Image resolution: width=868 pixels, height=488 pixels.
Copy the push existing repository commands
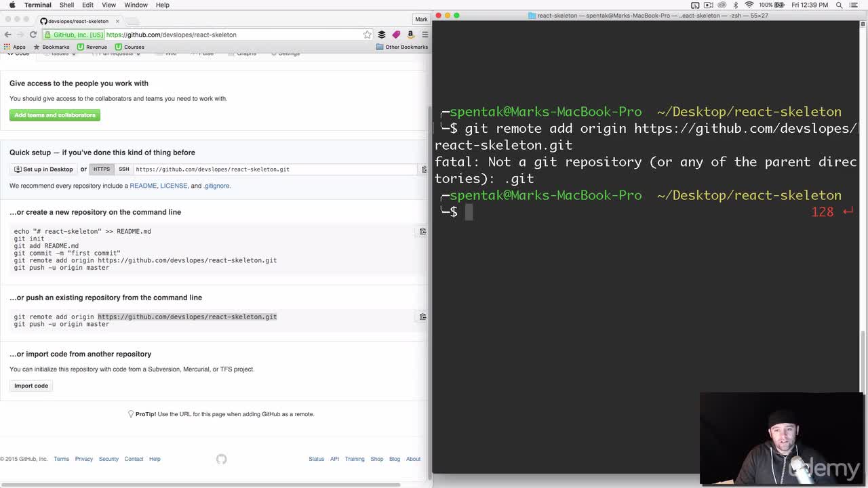[x=422, y=317]
